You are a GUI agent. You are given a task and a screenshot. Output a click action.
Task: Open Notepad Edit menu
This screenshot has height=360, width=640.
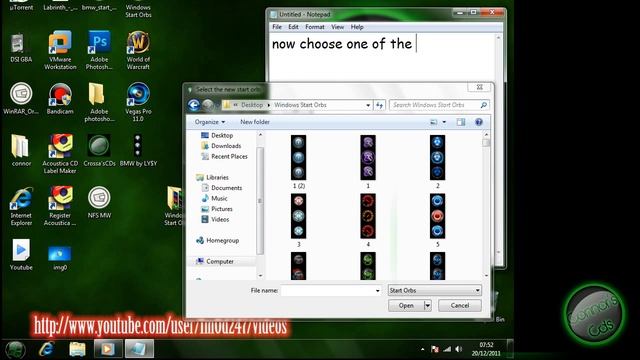coord(293,27)
